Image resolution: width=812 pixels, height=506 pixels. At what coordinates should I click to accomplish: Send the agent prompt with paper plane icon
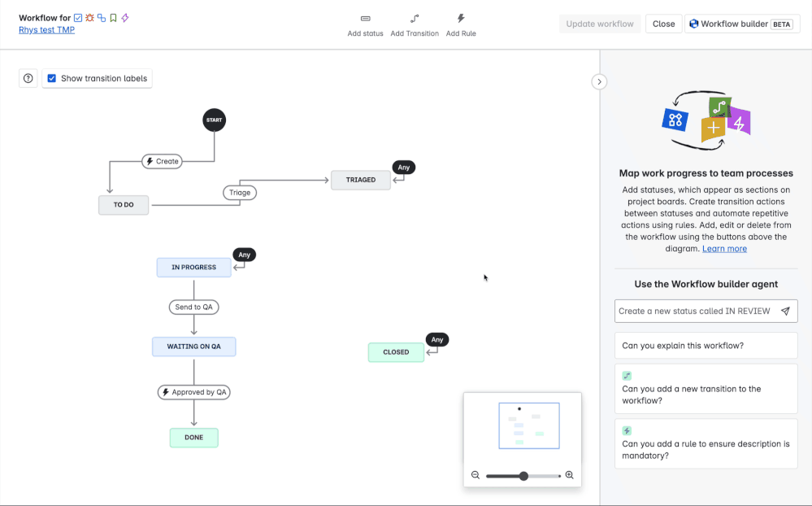pyautogui.click(x=786, y=311)
